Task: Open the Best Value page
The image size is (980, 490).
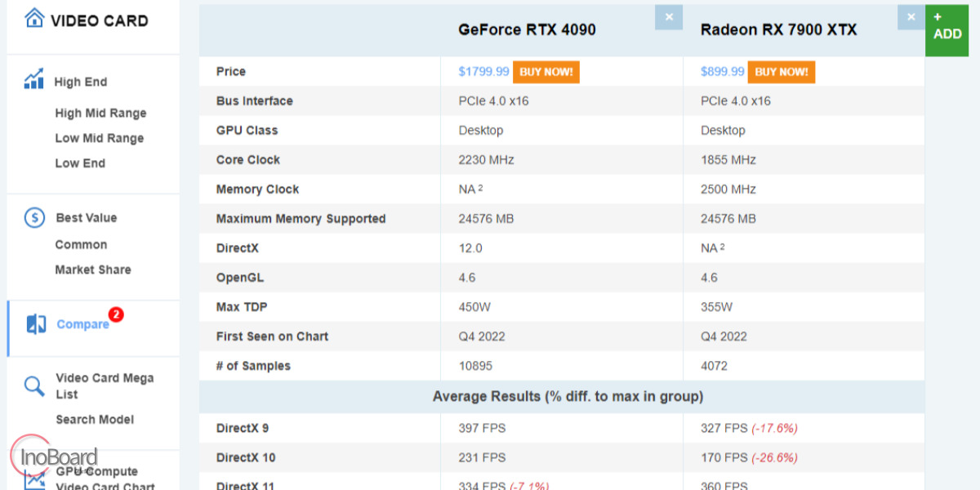Action: [x=87, y=218]
